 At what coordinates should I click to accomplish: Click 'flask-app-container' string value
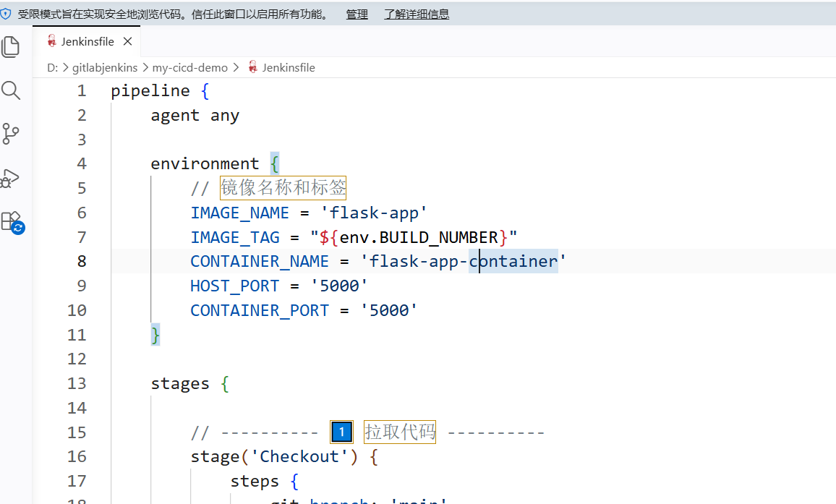point(464,261)
